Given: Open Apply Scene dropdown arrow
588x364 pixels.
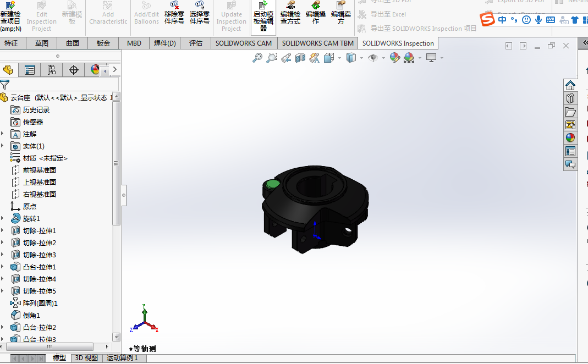Looking at the screenshot, I should click(420, 58).
